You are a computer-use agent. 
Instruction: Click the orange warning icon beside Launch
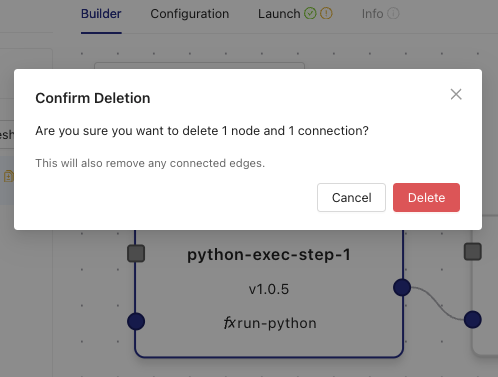tap(326, 14)
